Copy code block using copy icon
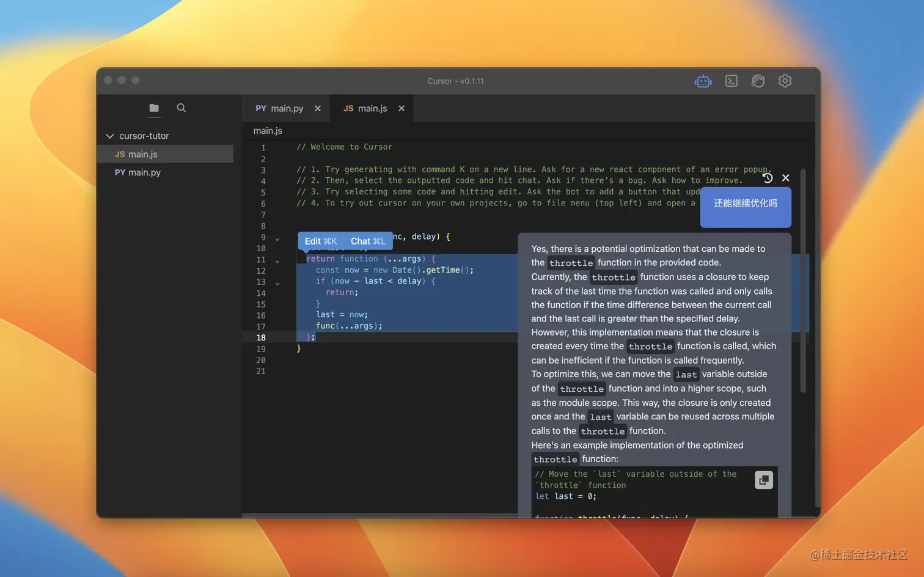Screen dimensions: 924x577 tap(764, 480)
